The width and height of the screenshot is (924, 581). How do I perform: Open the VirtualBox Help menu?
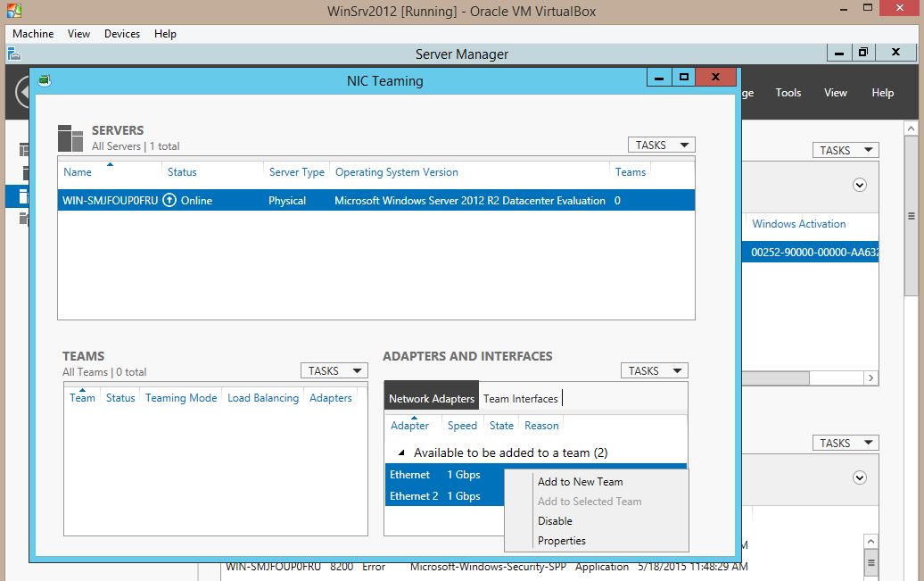166,34
